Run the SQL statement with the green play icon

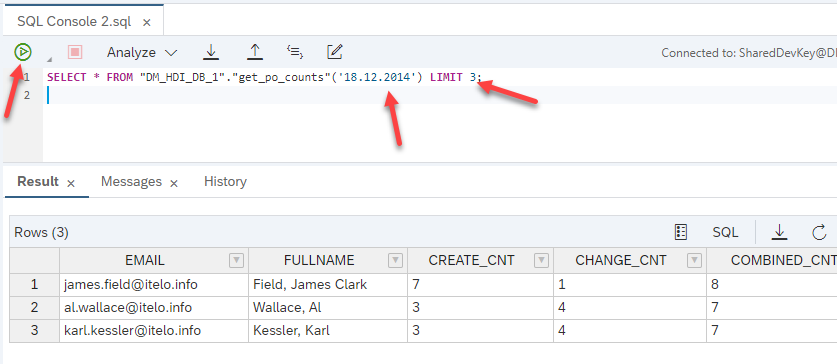coord(22,52)
